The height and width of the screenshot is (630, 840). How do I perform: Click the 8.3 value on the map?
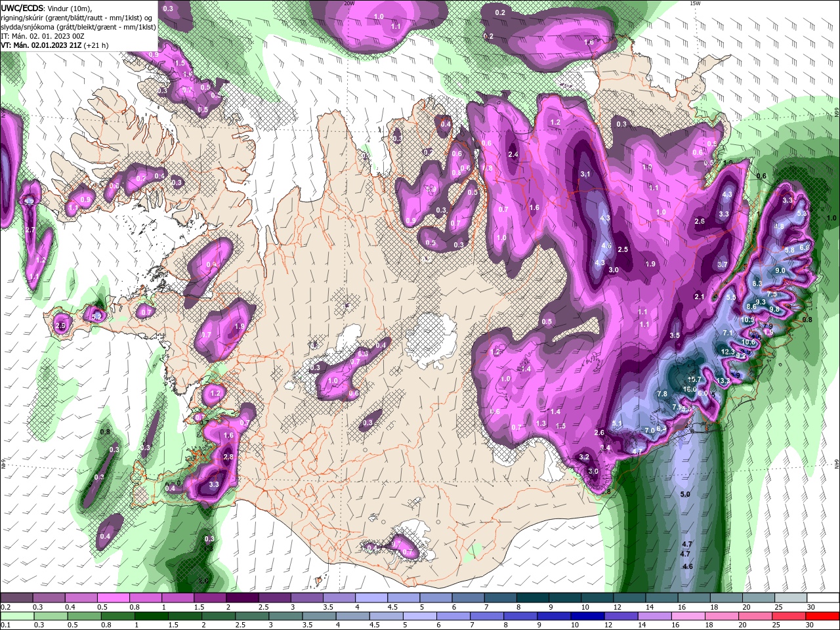[757, 283]
